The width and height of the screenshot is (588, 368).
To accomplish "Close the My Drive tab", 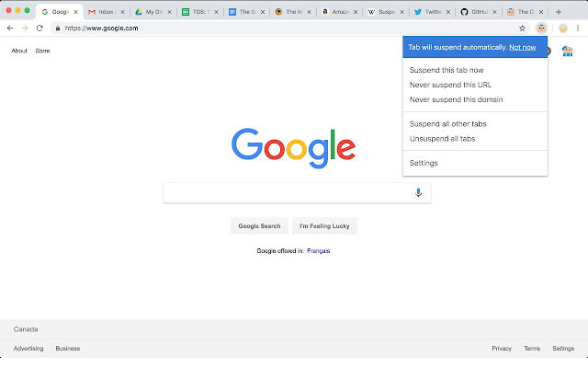I will (169, 12).
